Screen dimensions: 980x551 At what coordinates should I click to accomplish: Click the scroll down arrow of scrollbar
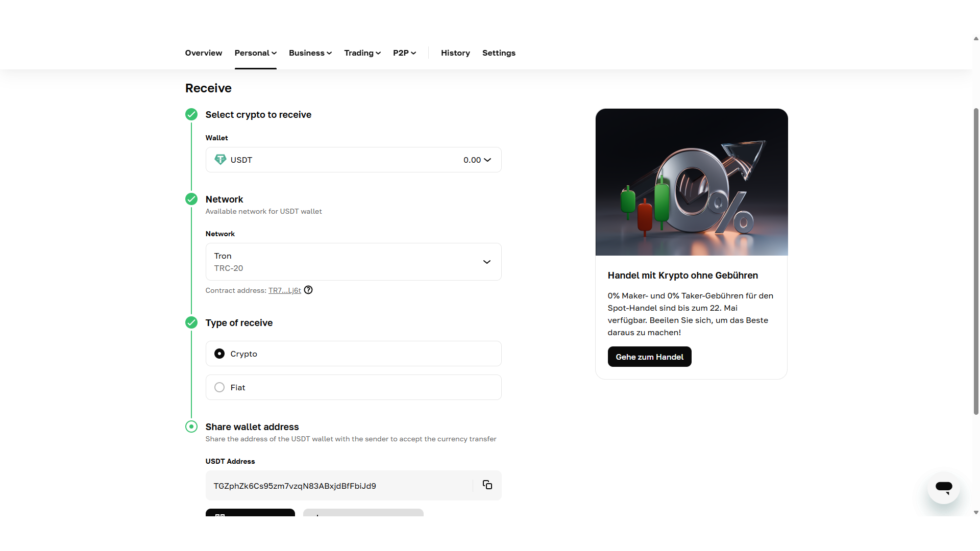[x=976, y=512]
